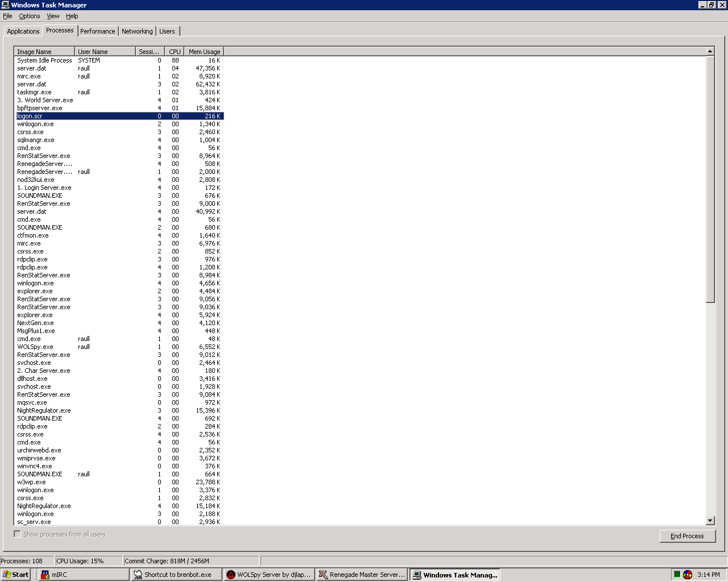
Task: Switch to the Performance tab
Action: (x=97, y=31)
